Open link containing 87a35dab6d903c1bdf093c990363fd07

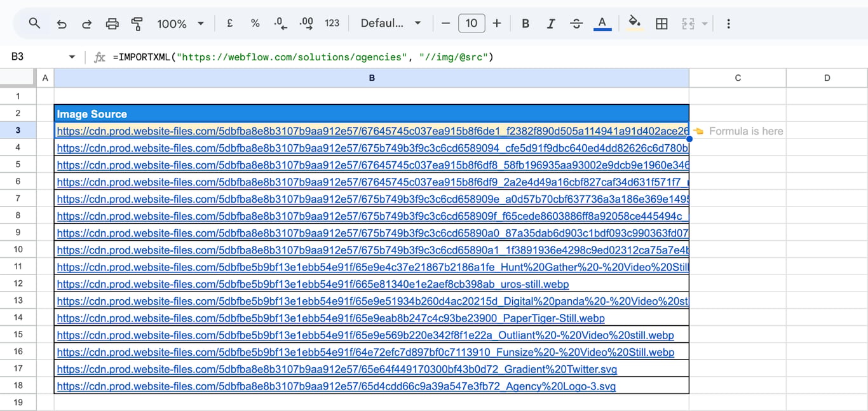[372, 233]
